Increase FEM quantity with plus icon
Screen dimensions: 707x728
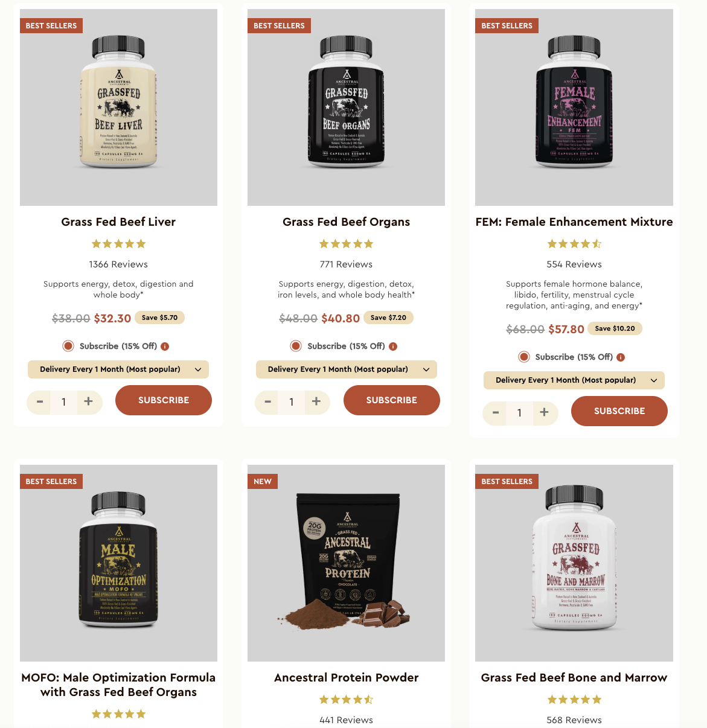pos(544,412)
